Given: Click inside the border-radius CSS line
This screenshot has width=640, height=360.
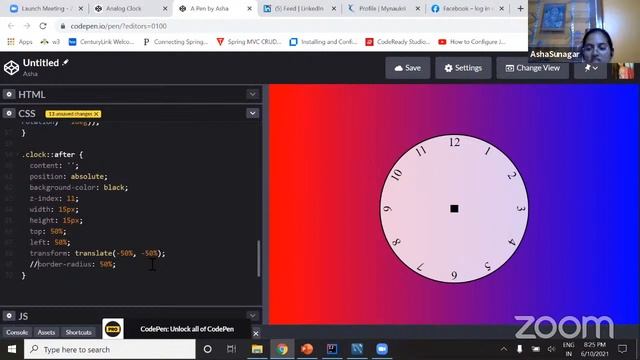Looking at the screenshot, I should click(73, 264).
